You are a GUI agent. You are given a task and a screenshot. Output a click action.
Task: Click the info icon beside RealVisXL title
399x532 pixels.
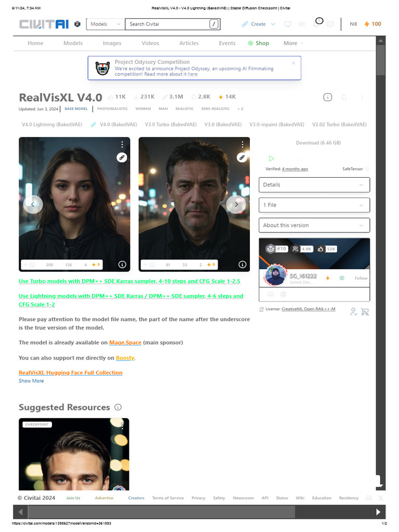tap(327, 97)
